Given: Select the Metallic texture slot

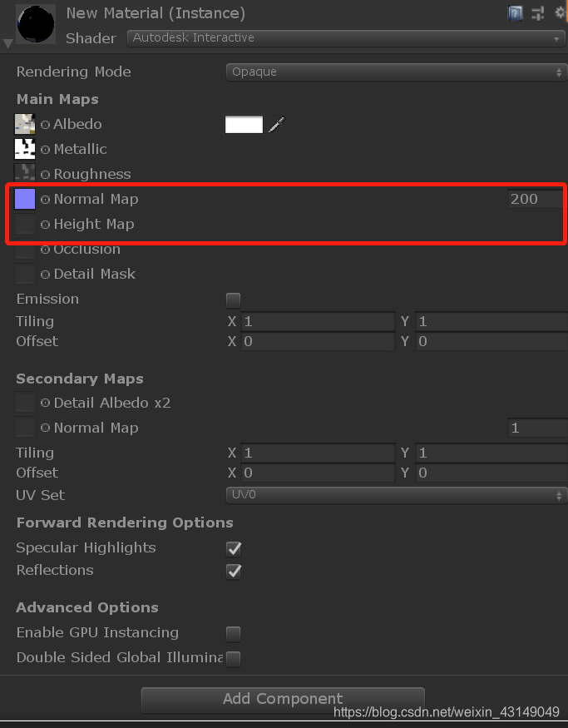Looking at the screenshot, I should coord(25,150).
